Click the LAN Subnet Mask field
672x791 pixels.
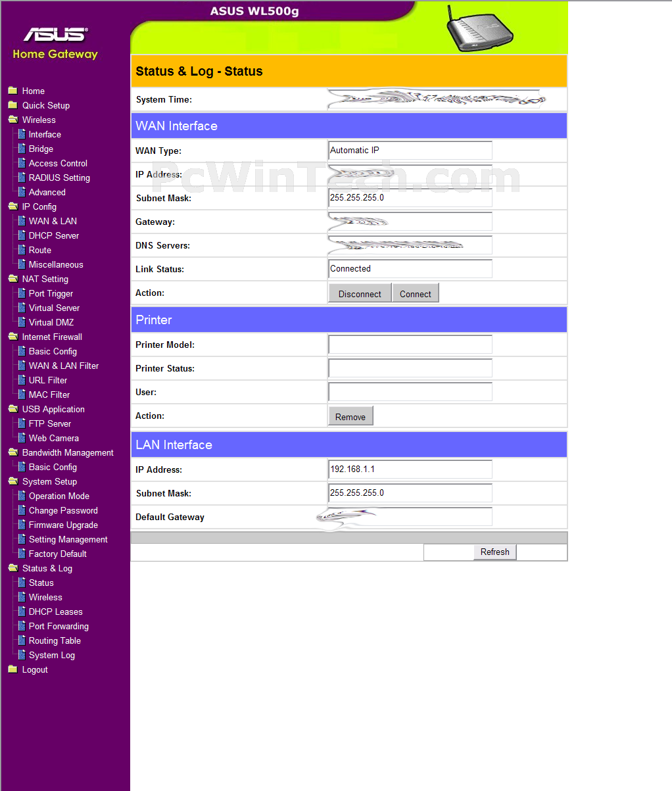coord(410,493)
